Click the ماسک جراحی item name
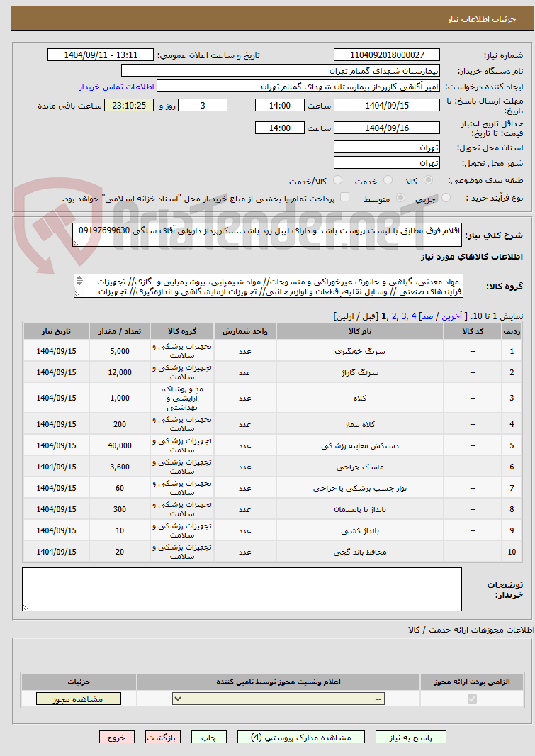The width and height of the screenshot is (535, 756). tap(360, 467)
